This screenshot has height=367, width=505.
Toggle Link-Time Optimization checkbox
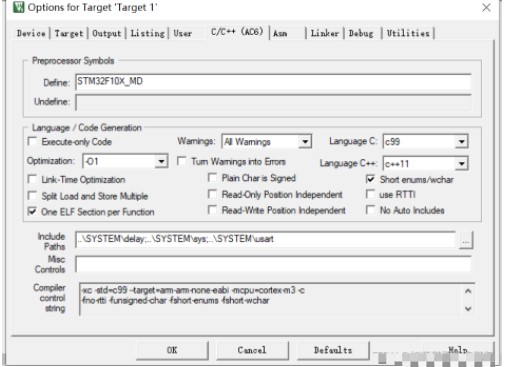tap(32, 179)
